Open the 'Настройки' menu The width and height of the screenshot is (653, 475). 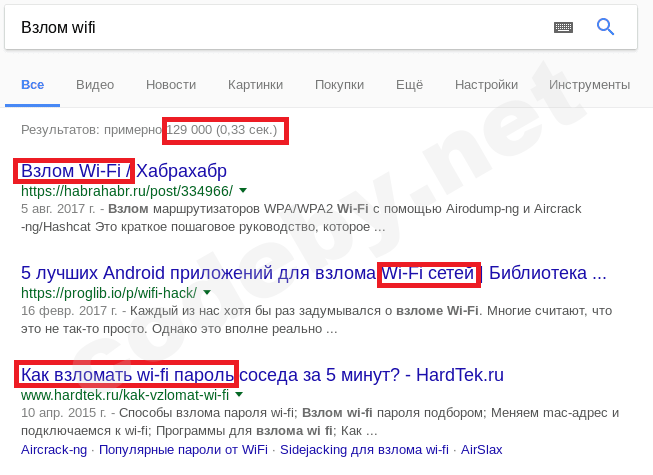(x=486, y=85)
